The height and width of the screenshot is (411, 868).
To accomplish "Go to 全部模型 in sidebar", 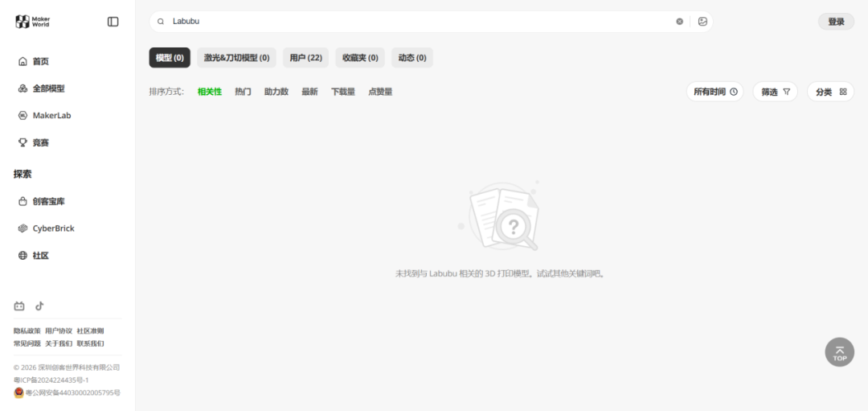I will coord(48,88).
